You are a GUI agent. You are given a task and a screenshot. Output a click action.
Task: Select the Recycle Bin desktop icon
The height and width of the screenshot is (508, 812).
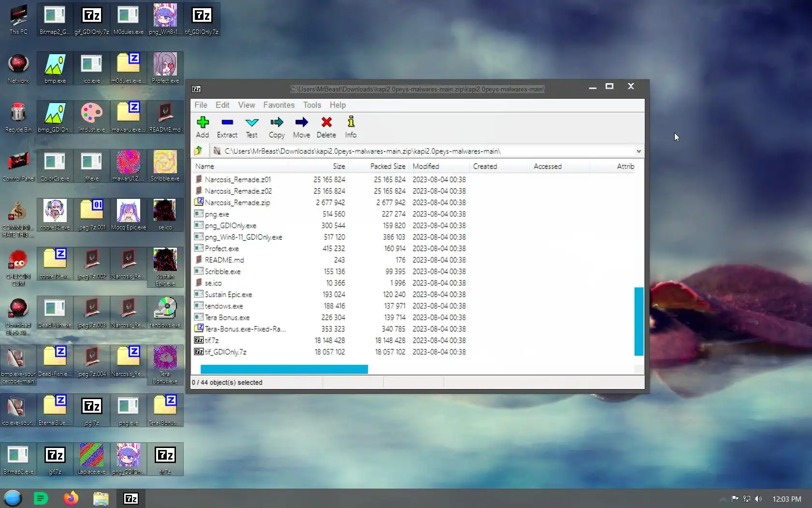18,117
